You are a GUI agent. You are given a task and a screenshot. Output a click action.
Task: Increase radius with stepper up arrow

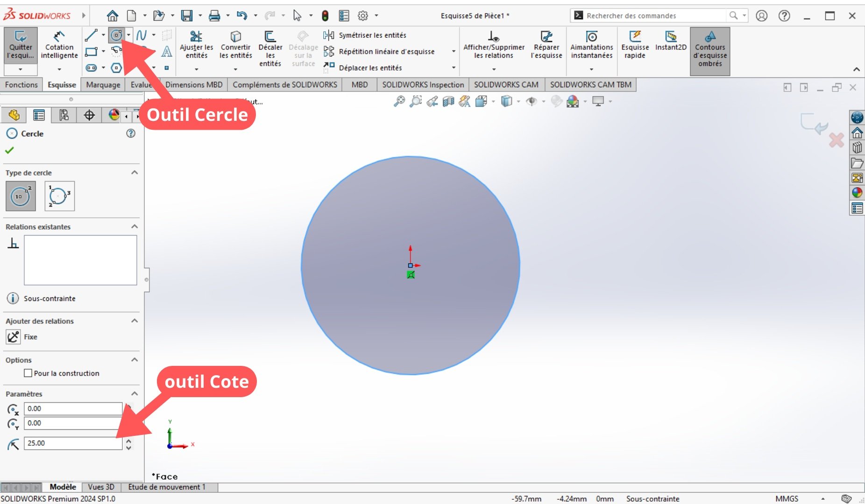pos(128,440)
